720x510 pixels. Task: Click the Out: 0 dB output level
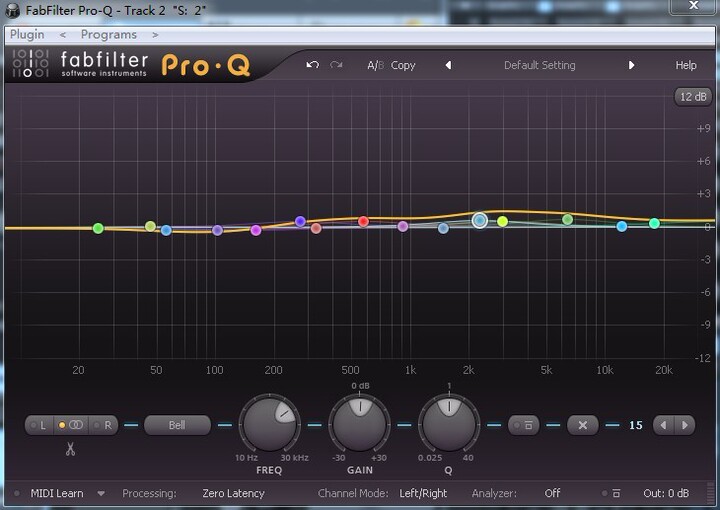click(666, 493)
